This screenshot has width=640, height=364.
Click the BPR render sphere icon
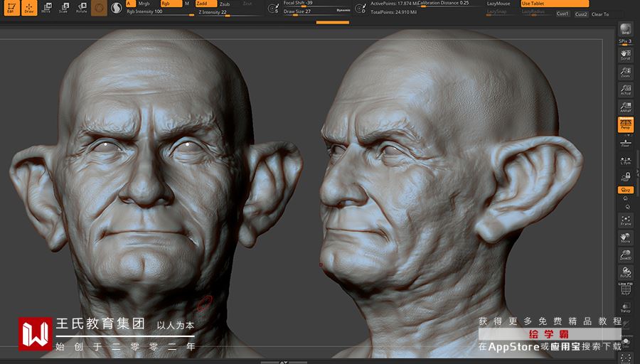point(625,29)
